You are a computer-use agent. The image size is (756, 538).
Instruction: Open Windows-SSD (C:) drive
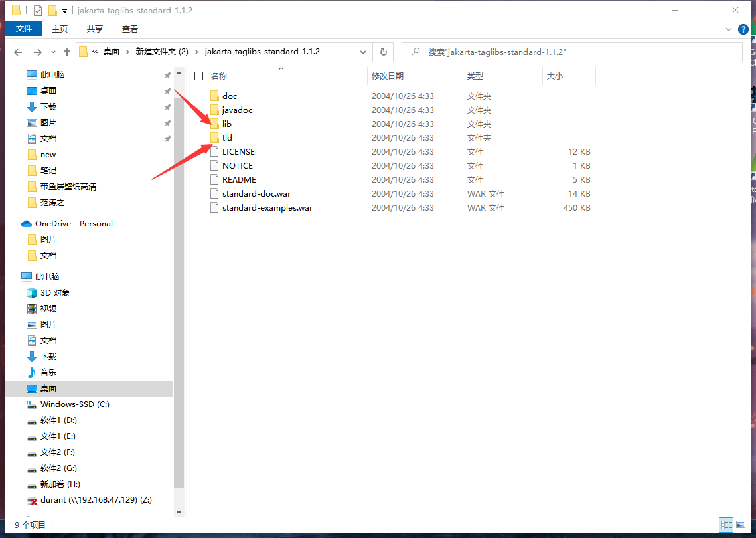pos(75,404)
